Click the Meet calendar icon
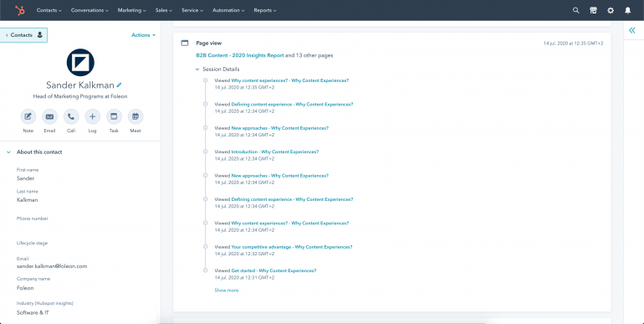This screenshot has height=324, width=644. pyautogui.click(x=135, y=116)
